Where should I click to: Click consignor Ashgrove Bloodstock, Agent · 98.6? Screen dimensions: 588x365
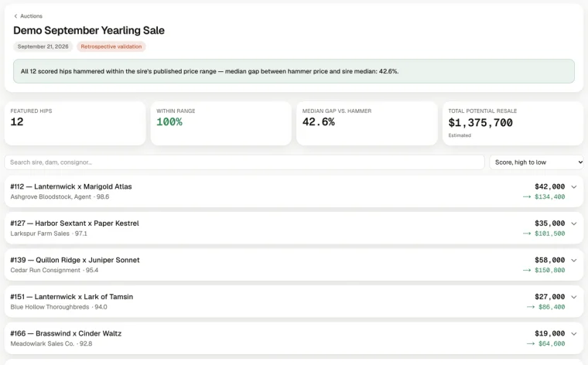(x=60, y=196)
